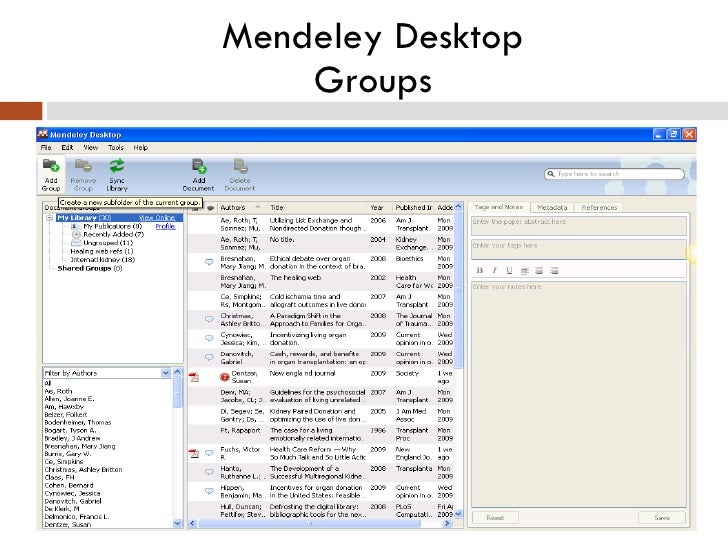Click the note bubble on Bresnahan Ethical debate row
Image resolution: width=728 pixels, height=546 pixels.
click(209, 262)
